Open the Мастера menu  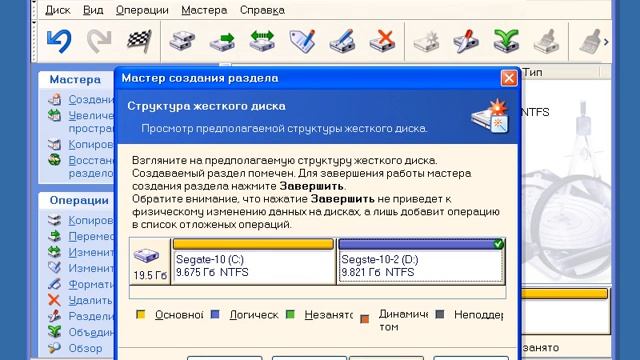204,10
